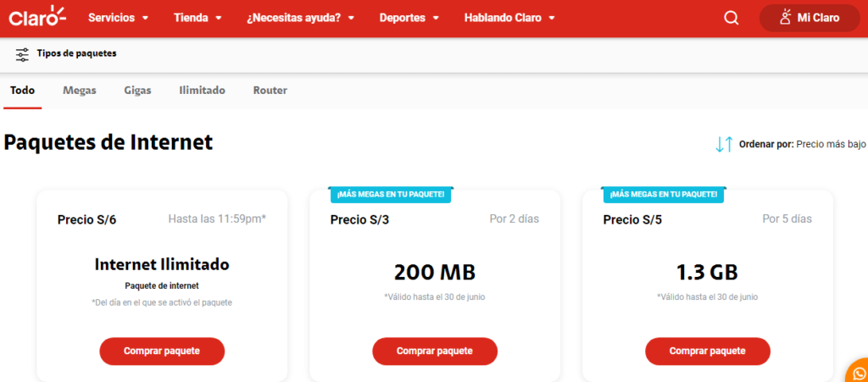Click the 200 MB heading
Image resolution: width=868 pixels, height=382 pixels.
(435, 272)
